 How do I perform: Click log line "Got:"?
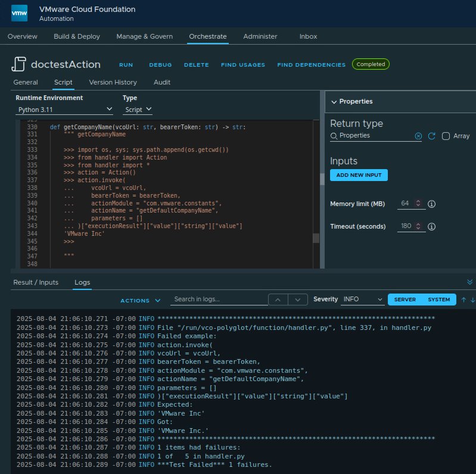pos(165,422)
